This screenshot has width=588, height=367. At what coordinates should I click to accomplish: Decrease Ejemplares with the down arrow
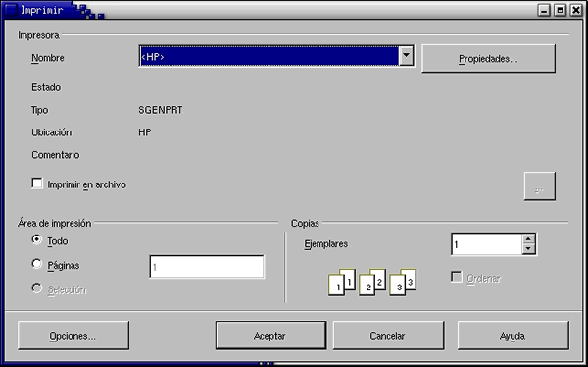tap(528, 249)
